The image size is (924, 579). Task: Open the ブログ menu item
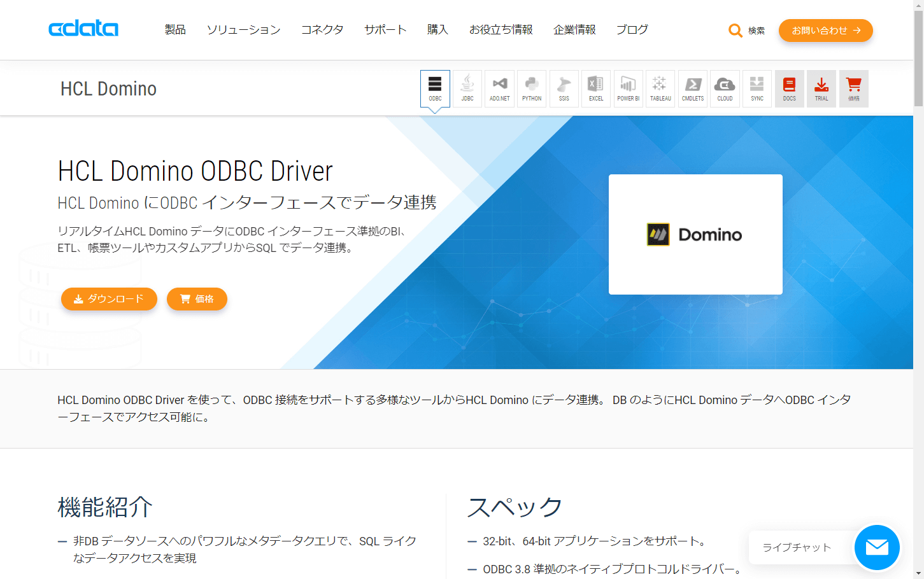632,29
